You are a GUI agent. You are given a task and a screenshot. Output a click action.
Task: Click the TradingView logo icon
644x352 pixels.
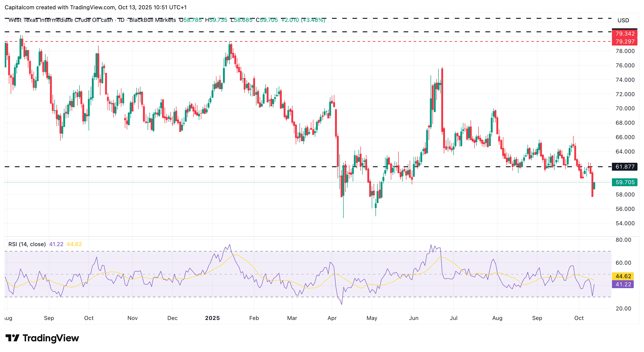12,338
